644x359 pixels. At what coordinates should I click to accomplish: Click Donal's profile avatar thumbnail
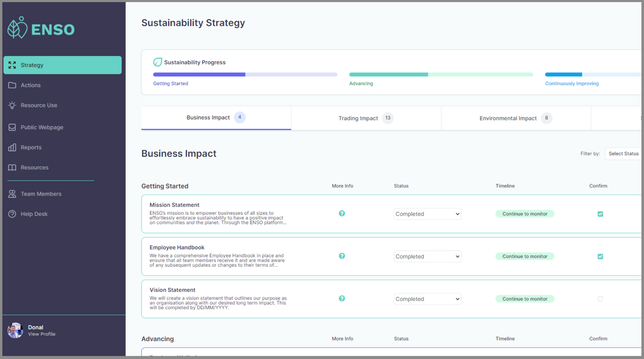pyautogui.click(x=15, y=330)
